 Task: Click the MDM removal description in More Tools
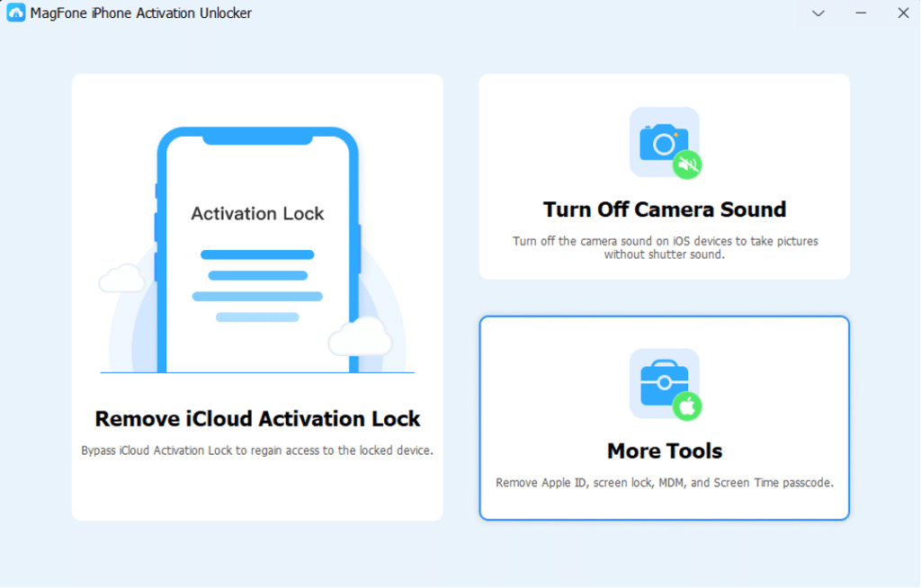[664, 482]
